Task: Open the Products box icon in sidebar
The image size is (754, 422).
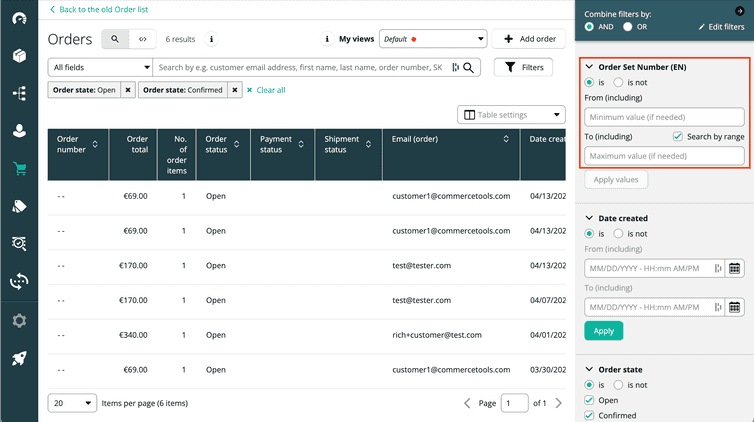Action: (19, 55)
